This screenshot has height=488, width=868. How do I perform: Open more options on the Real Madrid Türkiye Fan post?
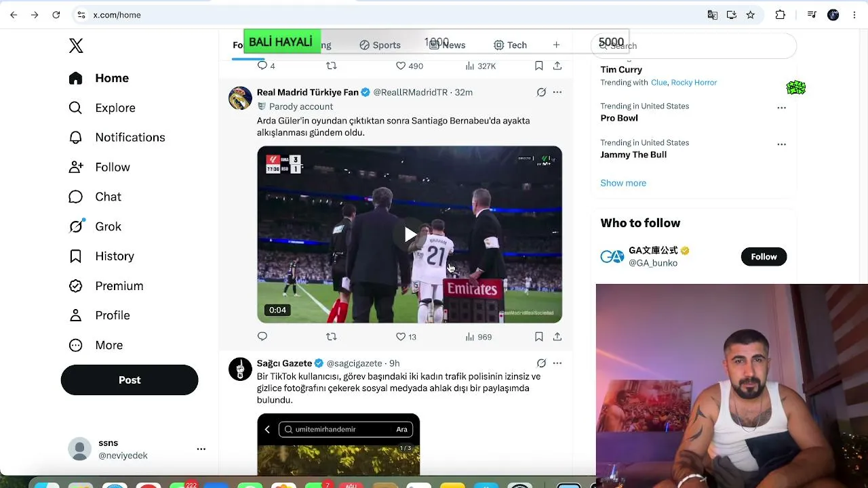tap(557, 92)
